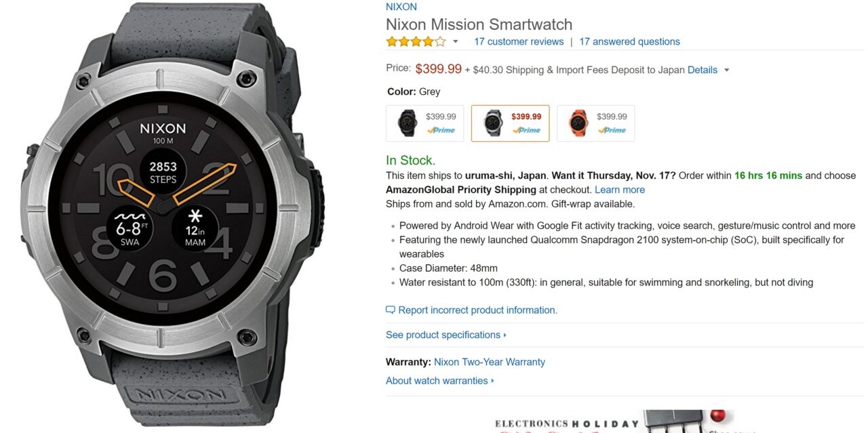Open the rating breakdown dropdown arrow

(456, 42)
